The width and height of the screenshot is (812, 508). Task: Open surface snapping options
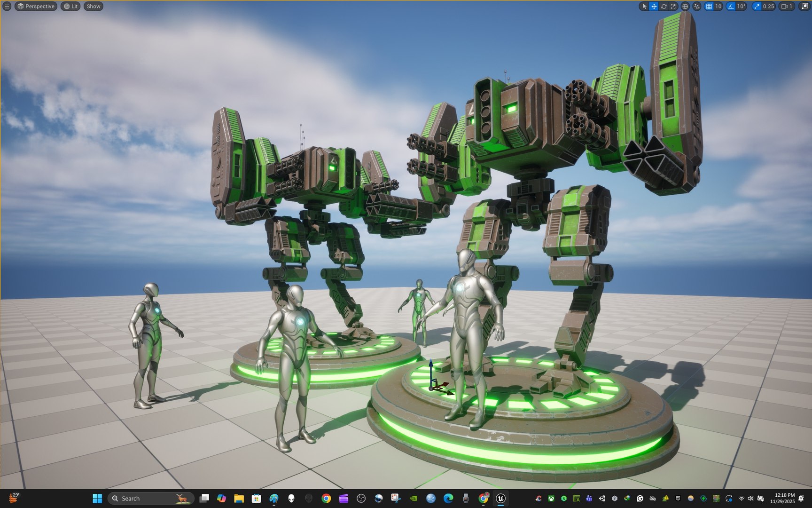pos(696,6)
